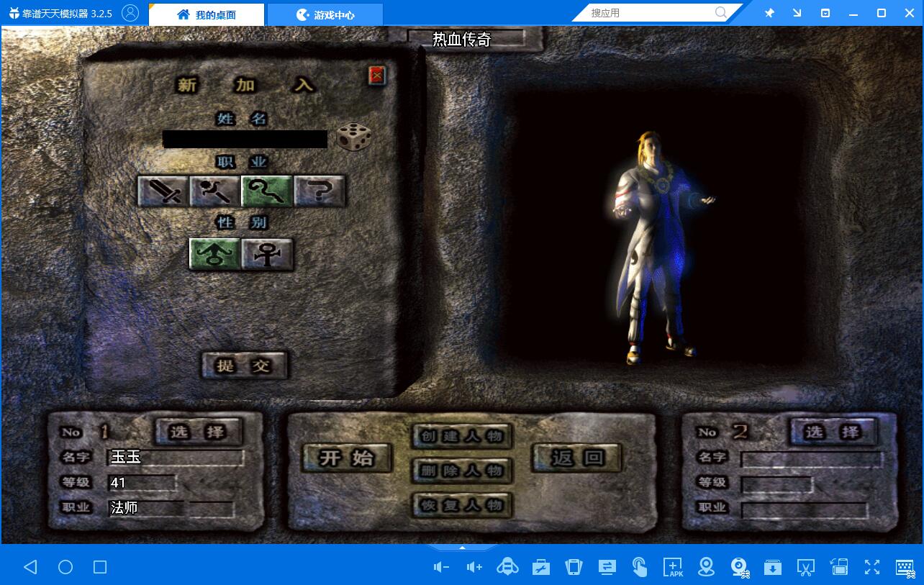
Task: Select the green hooked staff class
Action: tap(267, 191)
